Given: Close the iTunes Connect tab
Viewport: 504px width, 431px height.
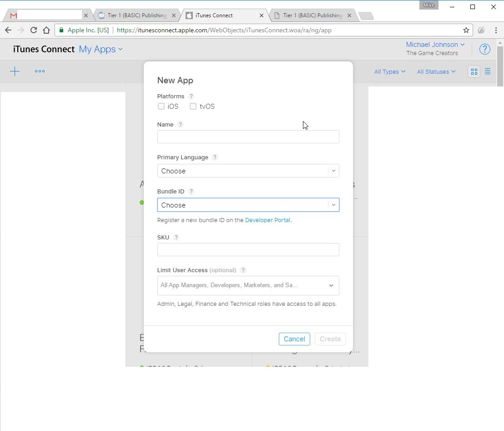Looking at the screenshot, I should tap(261, 15).
